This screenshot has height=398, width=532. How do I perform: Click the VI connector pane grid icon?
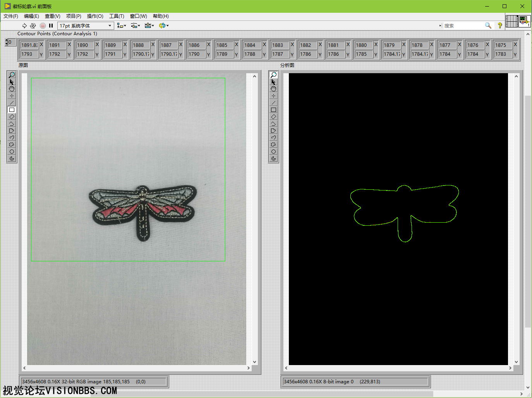(x=511, y=21)
